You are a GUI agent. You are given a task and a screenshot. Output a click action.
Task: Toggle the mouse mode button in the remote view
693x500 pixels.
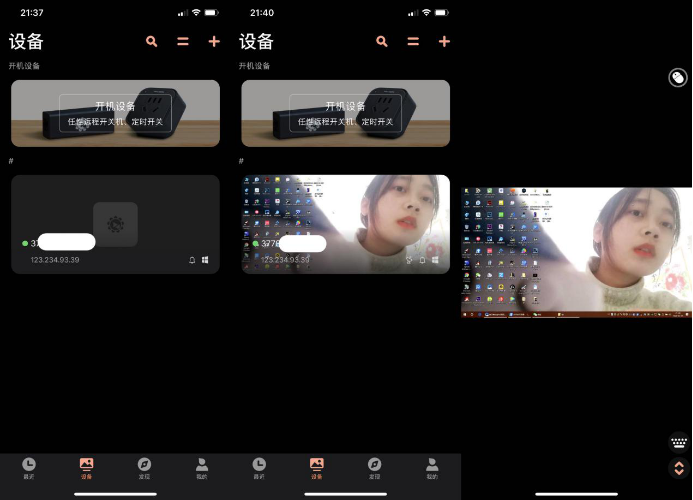point(678,78)
